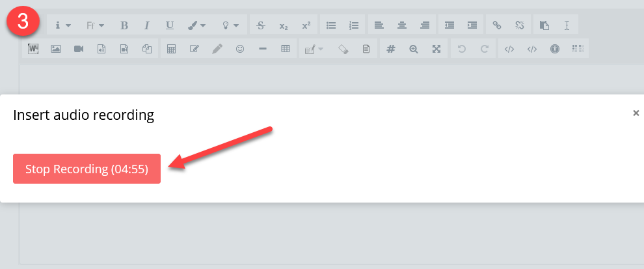644x269 pixels.
Task: Insert a table using grid icon
Action: click(x=285, y=49)
